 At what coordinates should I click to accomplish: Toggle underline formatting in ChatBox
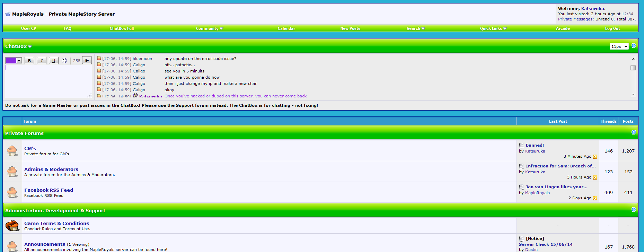(54, 61)
